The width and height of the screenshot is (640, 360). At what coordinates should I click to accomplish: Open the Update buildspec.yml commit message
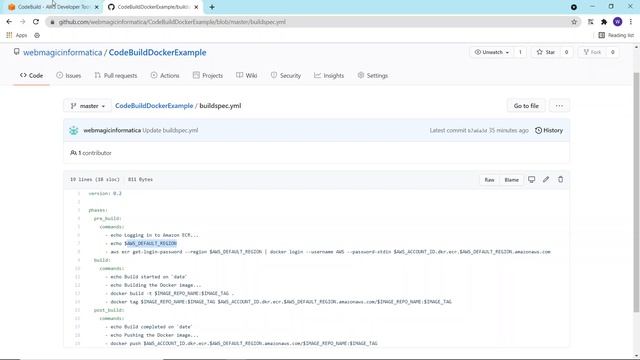pos(170,130)
